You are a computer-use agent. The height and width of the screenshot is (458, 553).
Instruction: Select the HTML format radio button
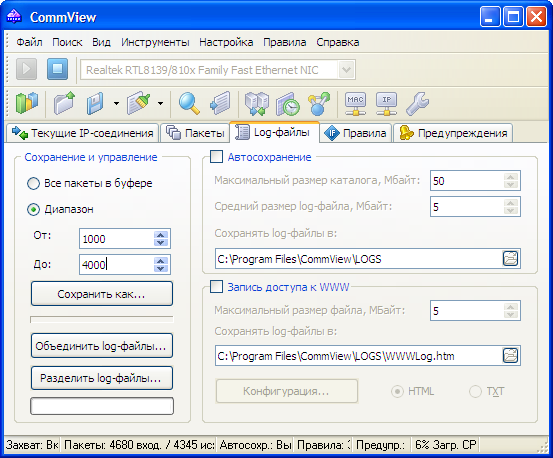pyautogui.click(x=397, y=391)
